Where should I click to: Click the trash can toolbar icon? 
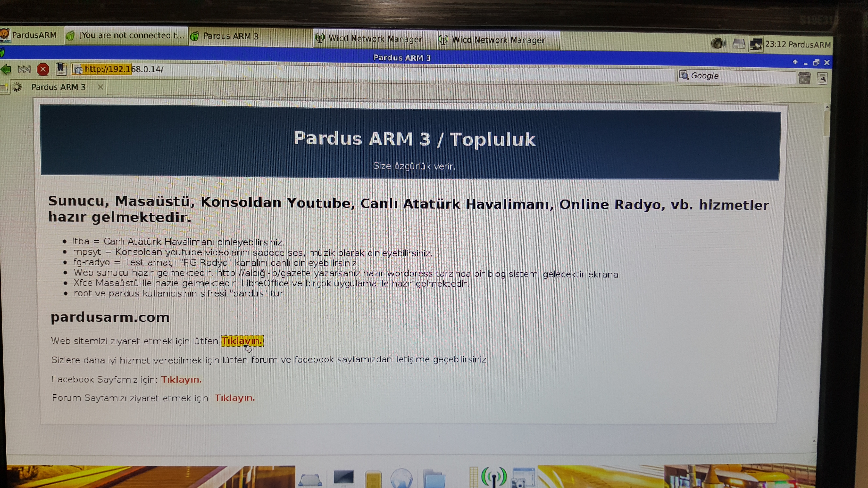tap(804, 78)
